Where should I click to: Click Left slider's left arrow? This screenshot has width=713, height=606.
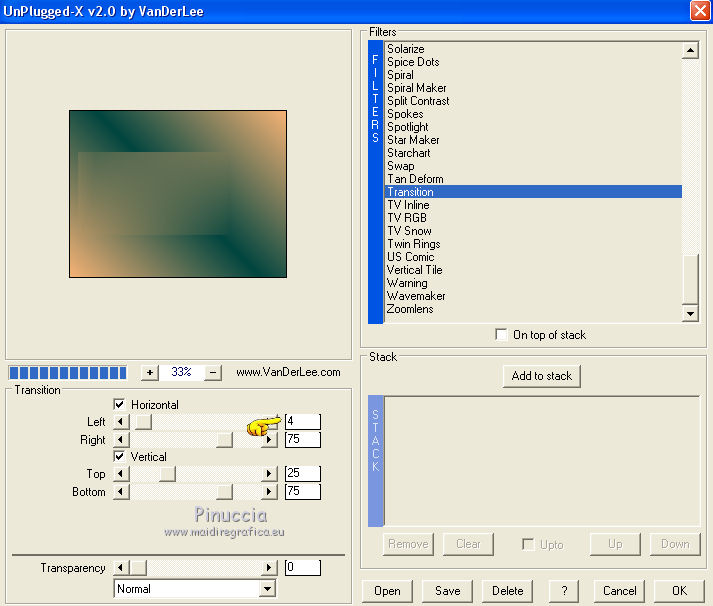[121, 422]
